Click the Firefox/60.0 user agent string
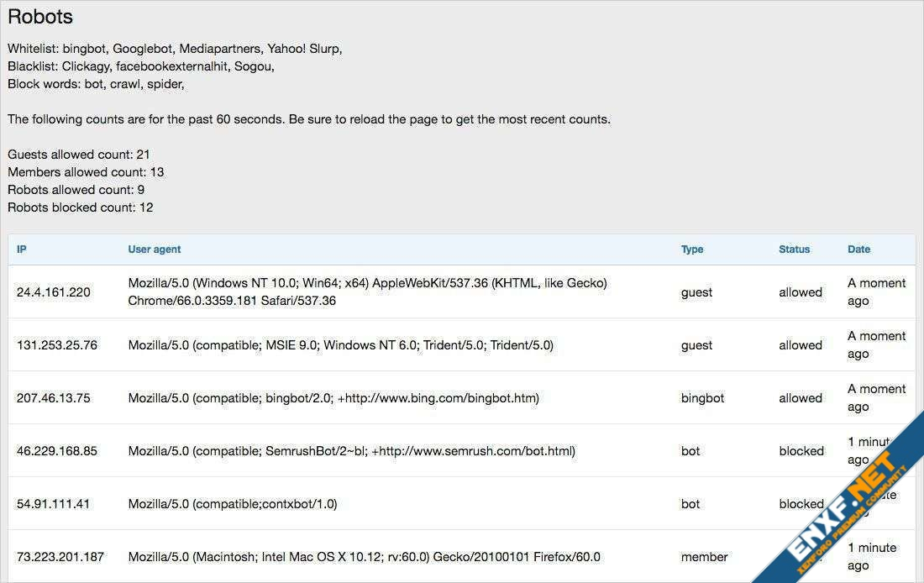Screen dimensions: 924x583 coord(365,557)
